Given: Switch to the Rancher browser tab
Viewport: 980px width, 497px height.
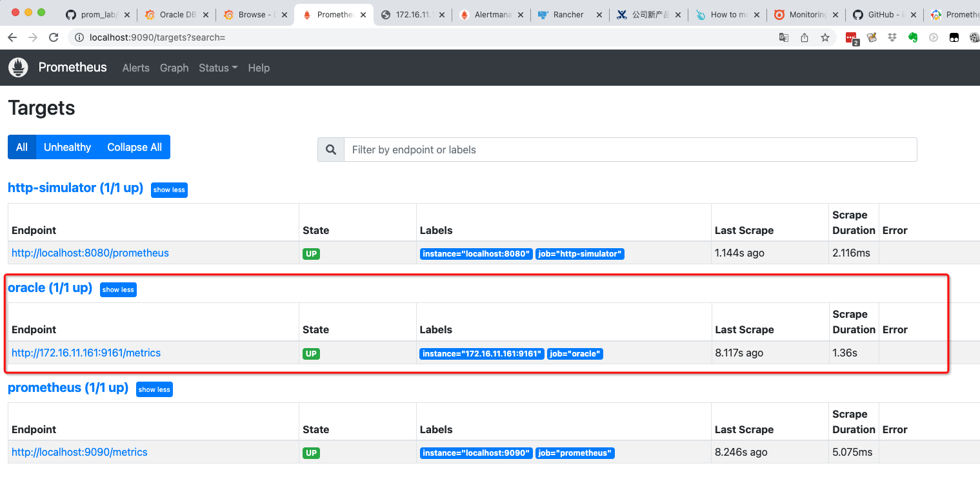Looking at the screenshot, I should coord(568,14).
